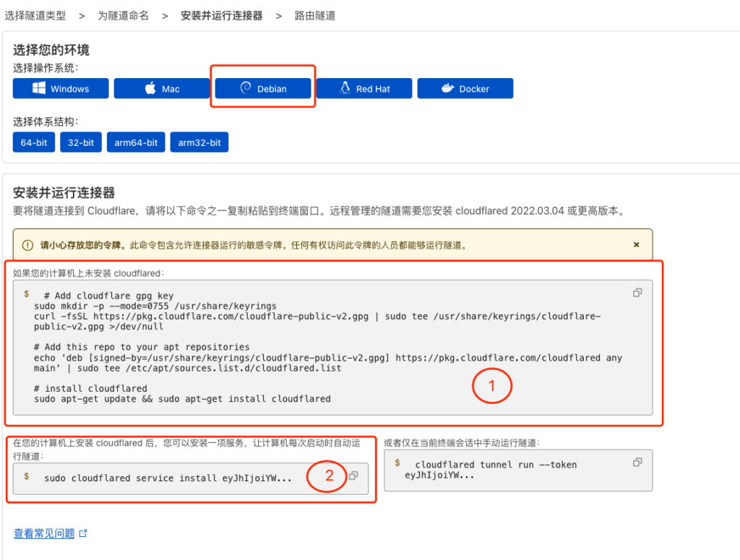Select 64-bit architecture
Viewport: 740px width, 560px height.
(33, 142)
